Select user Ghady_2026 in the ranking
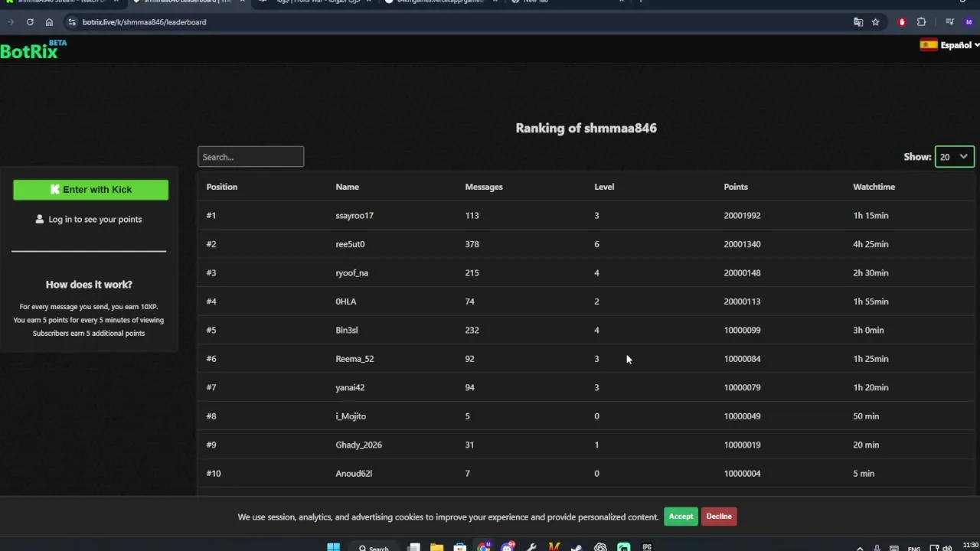This screenshot has width=980, height=551. click(358, 445)
